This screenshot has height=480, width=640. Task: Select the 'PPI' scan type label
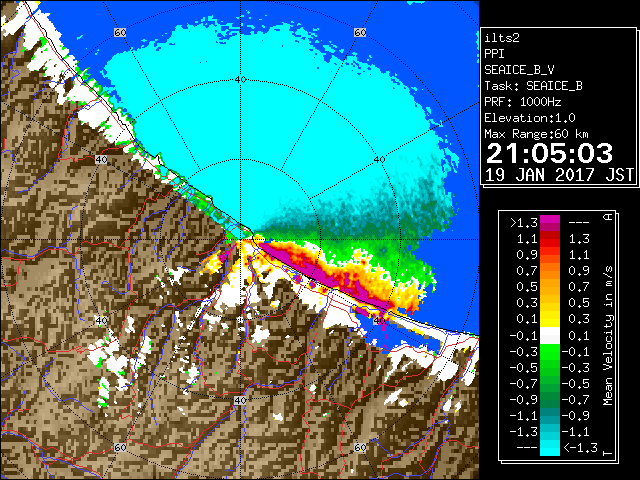(x=494, y=54)
